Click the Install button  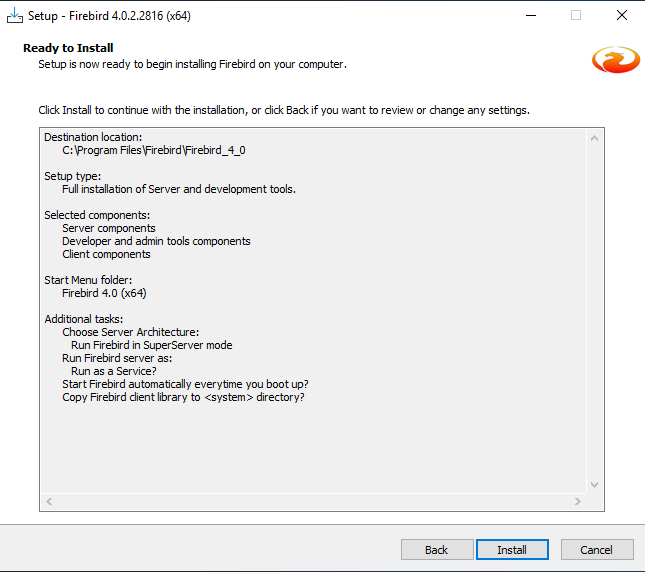tap(512, 550)
